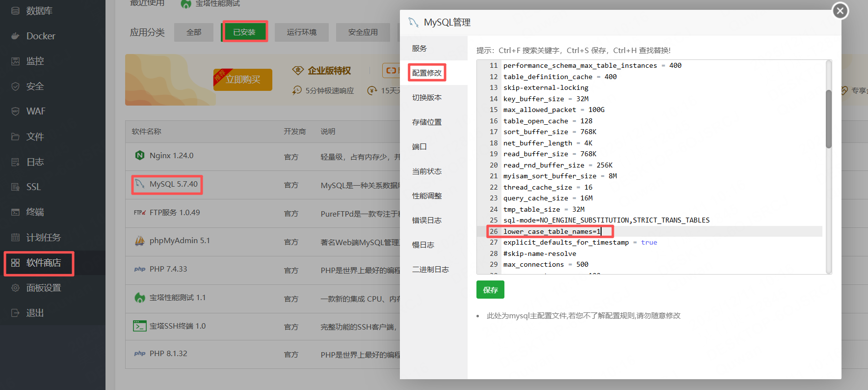Open the 错误日志 tab
The image size is (868, 390).
[x=427, y=221]
